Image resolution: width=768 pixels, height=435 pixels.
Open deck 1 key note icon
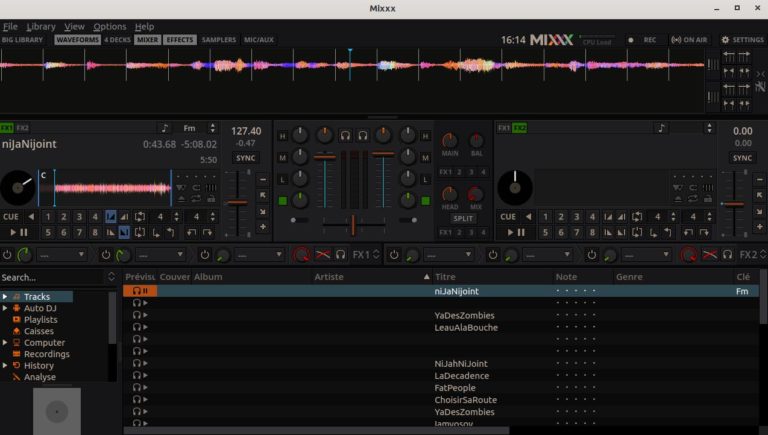pos(165,128)
